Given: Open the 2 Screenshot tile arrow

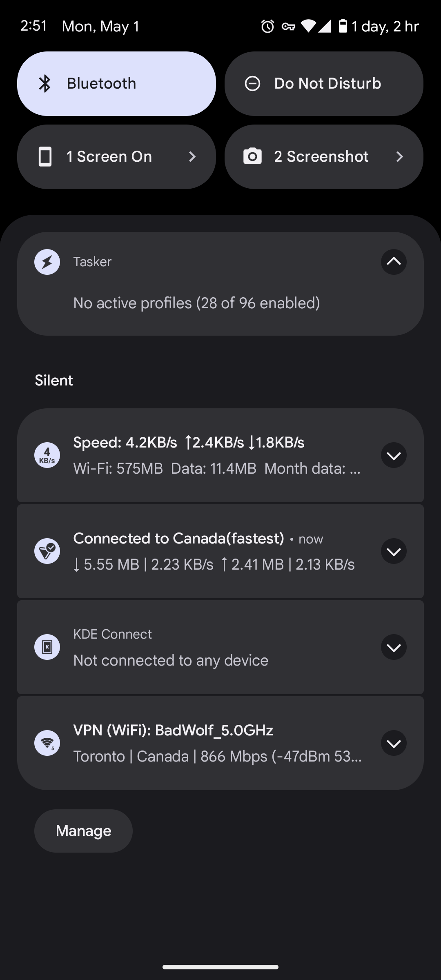Looking at the screenshot, I should tap(400, 157).
